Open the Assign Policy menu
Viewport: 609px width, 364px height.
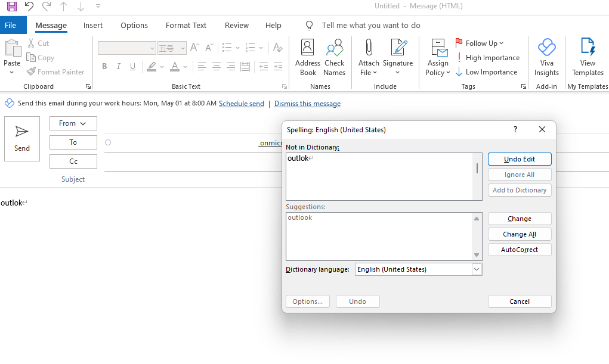[438, 57]
